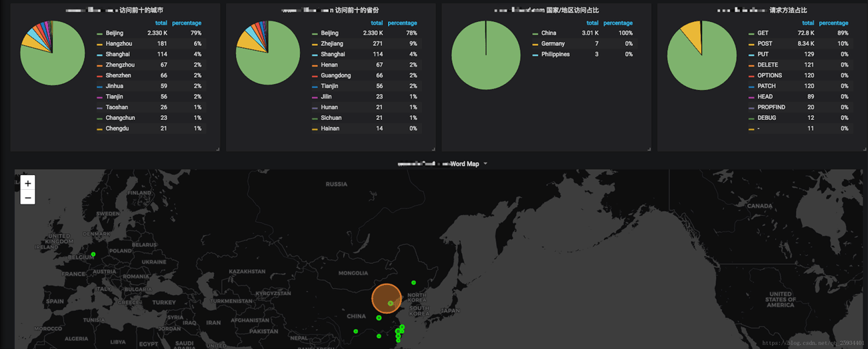This screenshot has height=349, width=868.
Task: Click the yellow POST slice of the request pie
Action: tap(691, 34)
